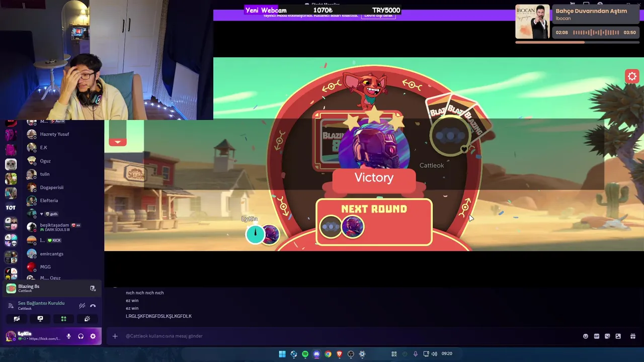The height and width of the screenshot is (362, 644).
Task: Click the nıch nıch nıch nıch message
Action: (144, 293)
